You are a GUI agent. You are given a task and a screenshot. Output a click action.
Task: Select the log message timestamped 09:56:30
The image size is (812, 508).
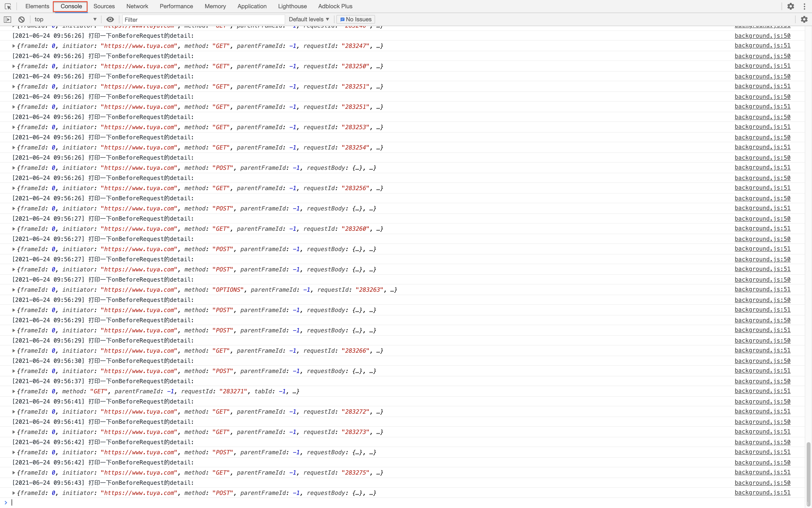coord(103,361)
